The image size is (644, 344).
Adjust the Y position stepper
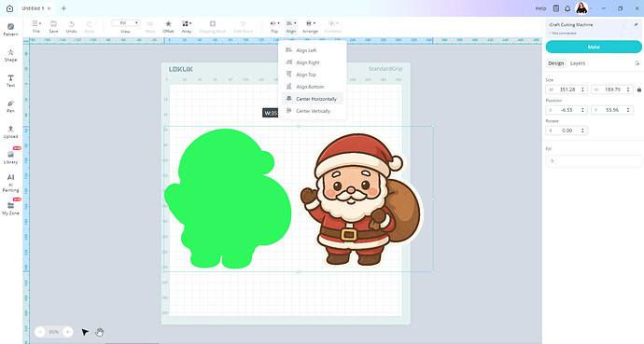[x=628, y=110]
